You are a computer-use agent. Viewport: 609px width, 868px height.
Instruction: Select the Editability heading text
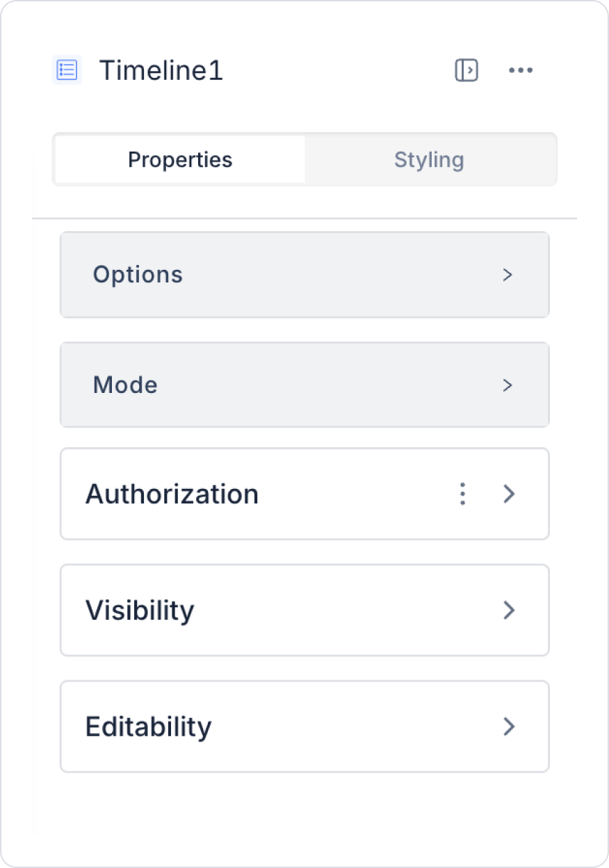pyautogui.click(x=148, y=727)
